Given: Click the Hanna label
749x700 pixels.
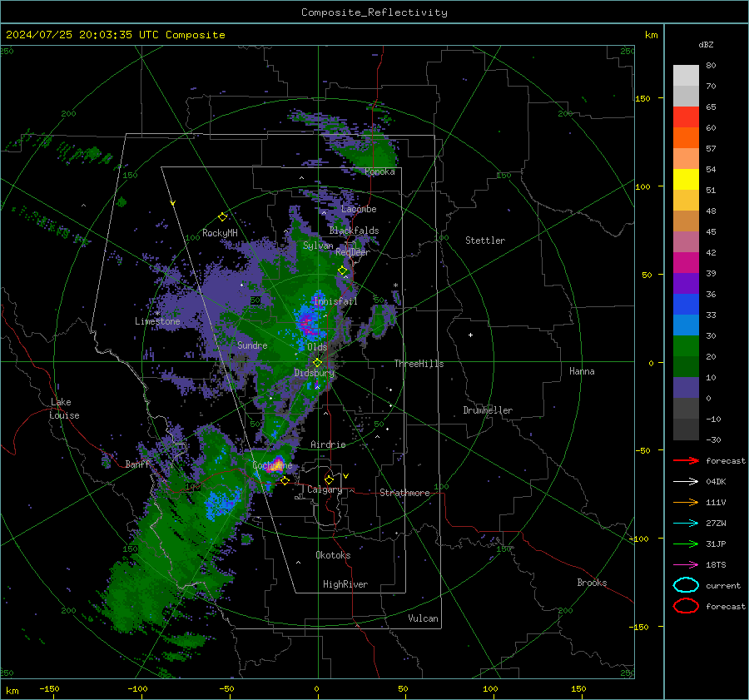Looking at the screenshot, I should (x=582, y=371).
